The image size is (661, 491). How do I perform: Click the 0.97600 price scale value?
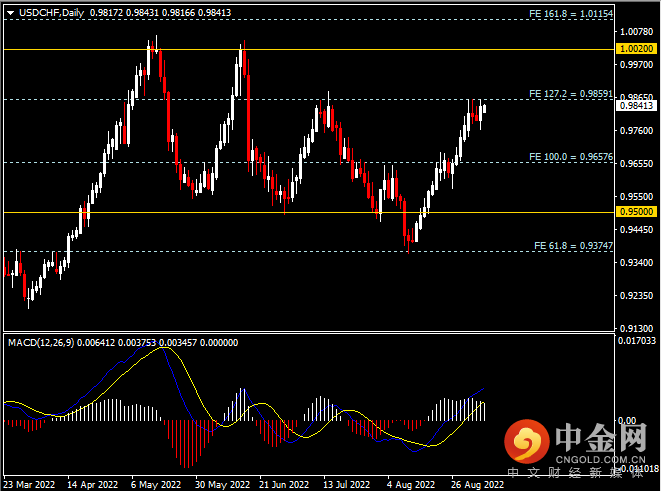point(636,131)
